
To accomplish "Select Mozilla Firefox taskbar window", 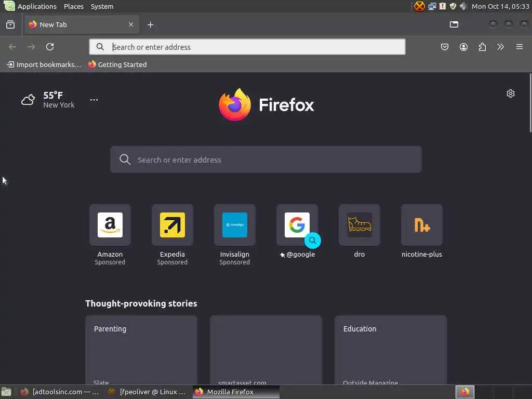I will [x=236, y=392].
